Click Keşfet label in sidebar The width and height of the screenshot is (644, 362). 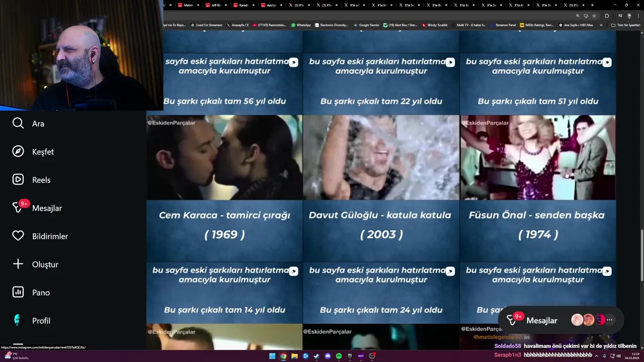[43, 152]
